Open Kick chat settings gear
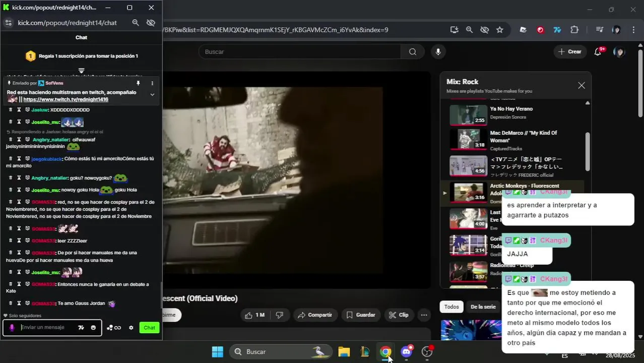Viewport: 644px width, 363px height. coord(131,328)
